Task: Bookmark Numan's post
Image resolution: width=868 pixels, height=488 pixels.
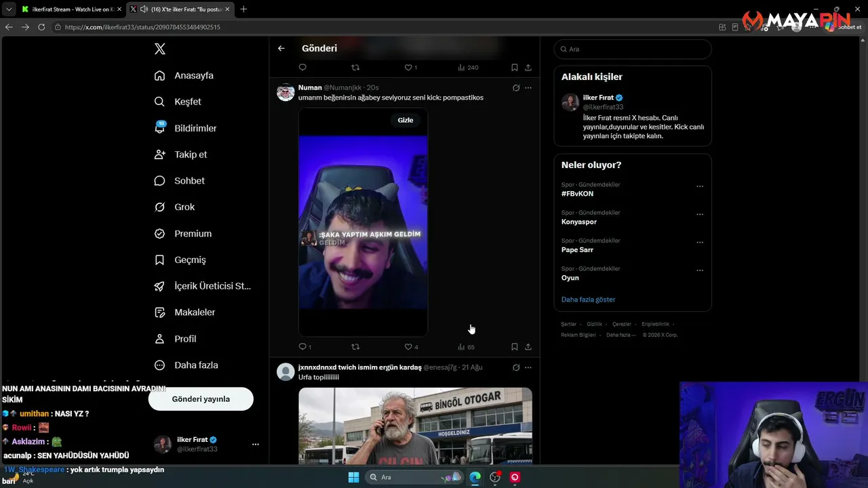Action: (x=515, y=346)
